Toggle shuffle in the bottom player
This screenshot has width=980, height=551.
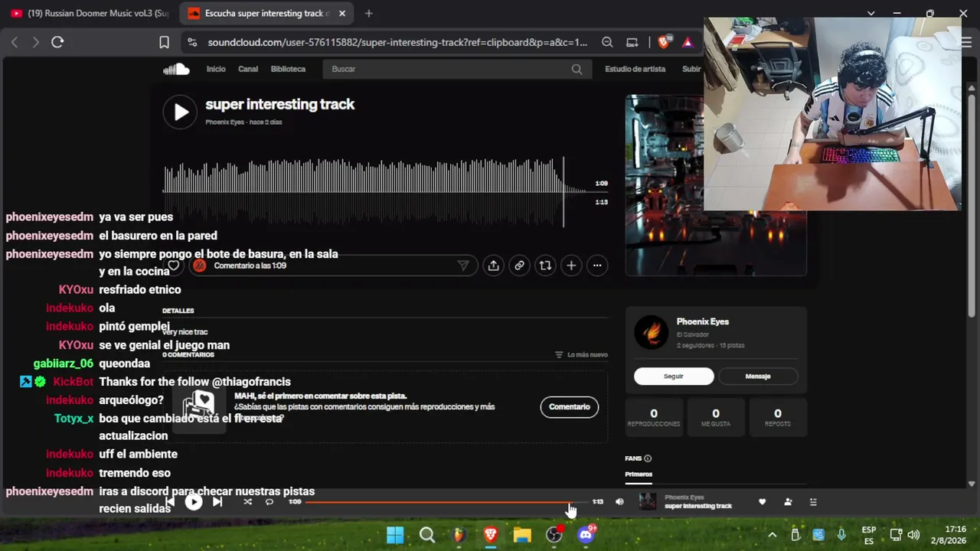pos(247,502)
